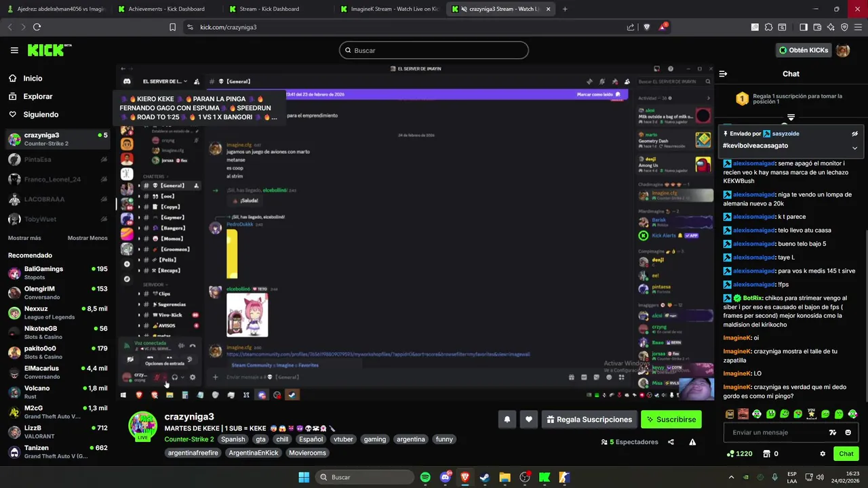The height and width of the screenshot is (488, 868).
Task: Open Brave Wallet icon
Action: pyautogui.click(x=817, y=27)
